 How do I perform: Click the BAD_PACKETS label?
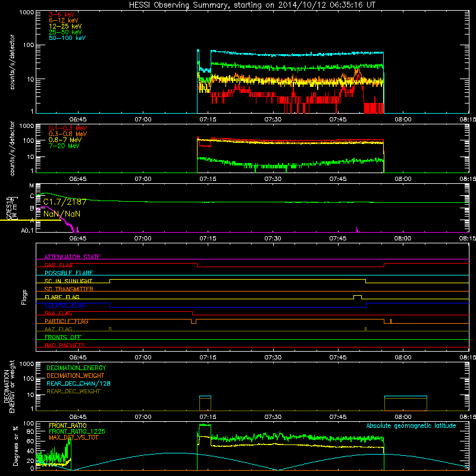point(65,346)
